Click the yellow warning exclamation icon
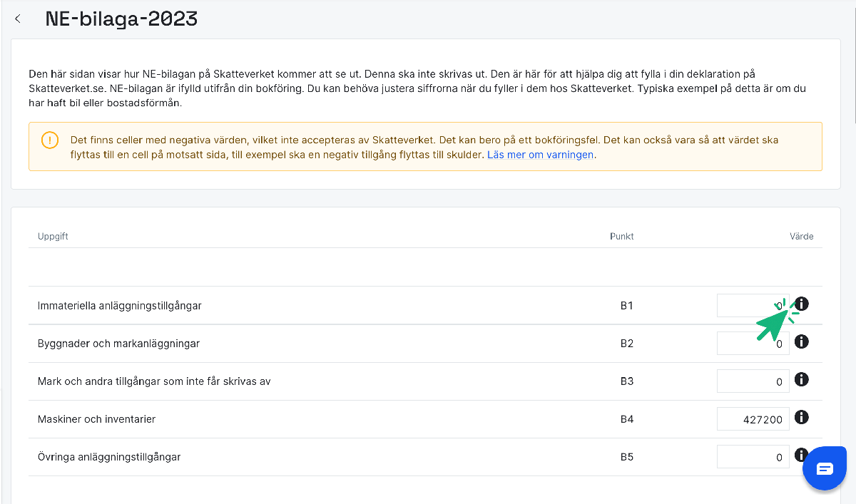The width and height of the screenshot is (856, 504). [x=50, y=139]
